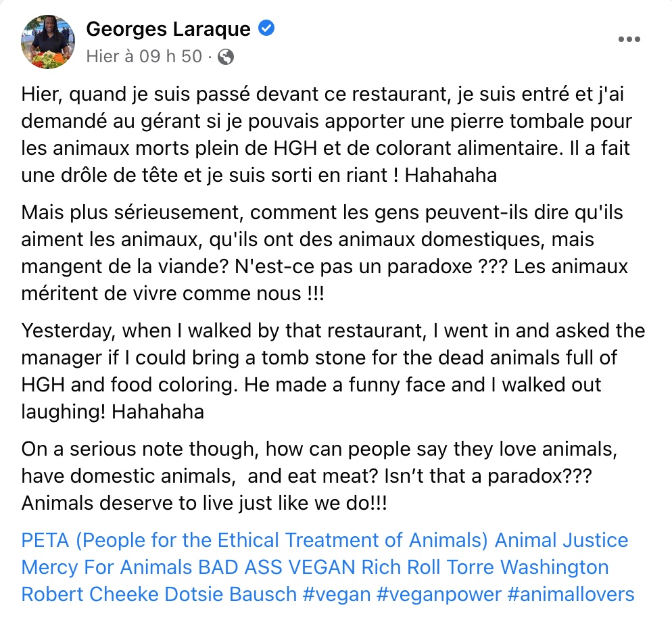Click the public globe privacy icon
672x622 pixels.
(x=226, y=57)
